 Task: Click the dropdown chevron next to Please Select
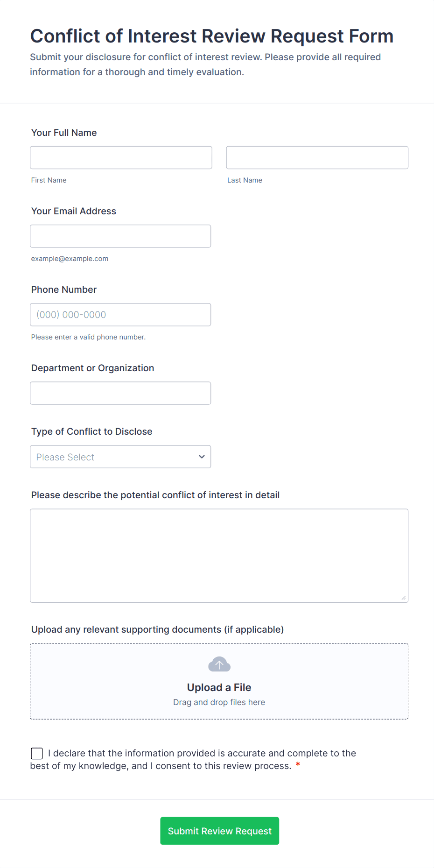point(202,457)
